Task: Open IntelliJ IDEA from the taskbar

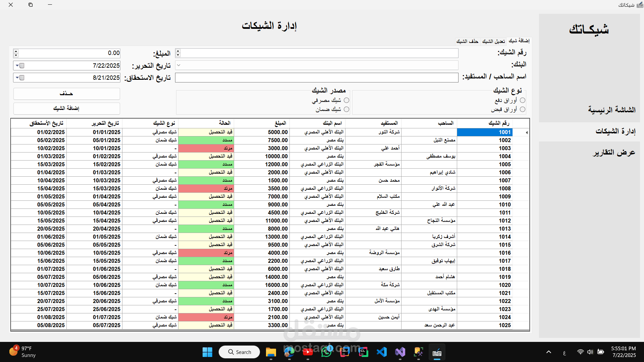Action: [x=345, y=352]
